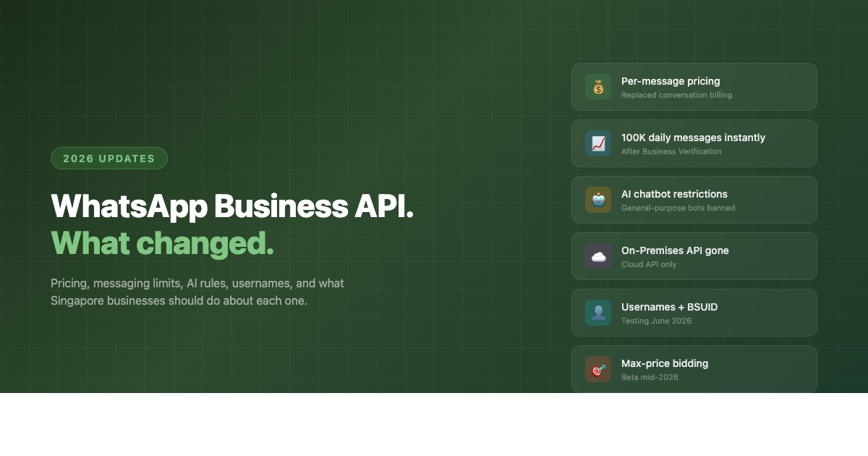Click 'Cloud API only' subtitle
868x456 pixels.
[x=649, y=264]
